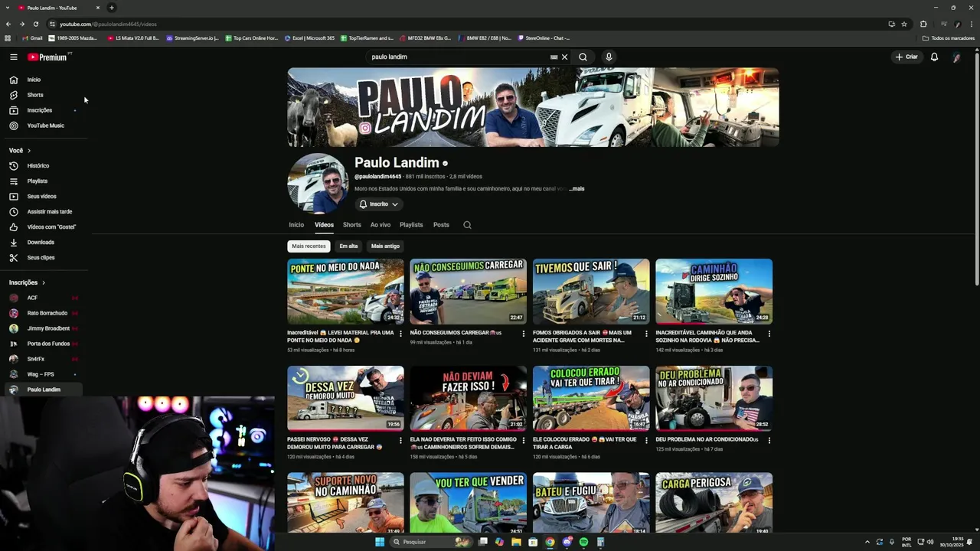
Task: Open Todos os marcadores folder
Action: coord(949,38)
